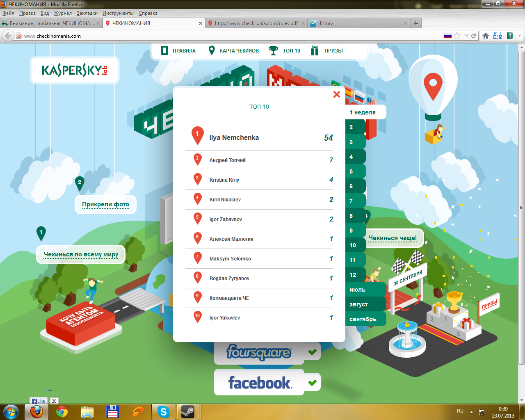Select week 11 tab
This screenshot has height=420, width=525.
click(355, 260)
